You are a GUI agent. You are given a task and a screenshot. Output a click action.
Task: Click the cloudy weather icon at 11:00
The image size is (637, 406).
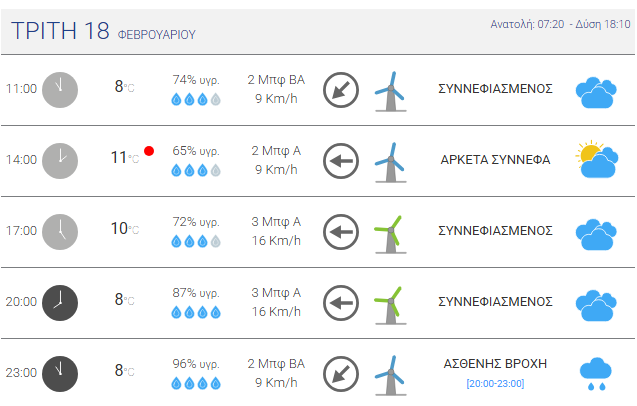(x=596, y=92)
